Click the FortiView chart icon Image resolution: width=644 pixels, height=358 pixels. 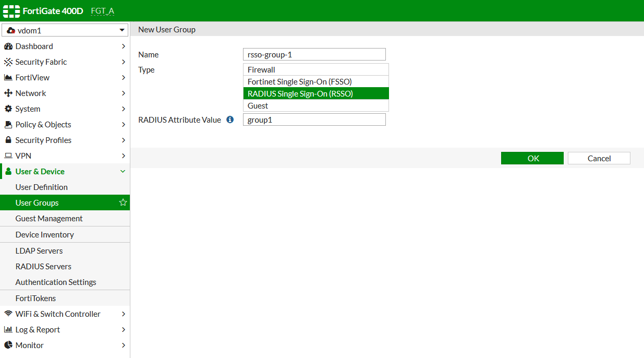[8, 78]
